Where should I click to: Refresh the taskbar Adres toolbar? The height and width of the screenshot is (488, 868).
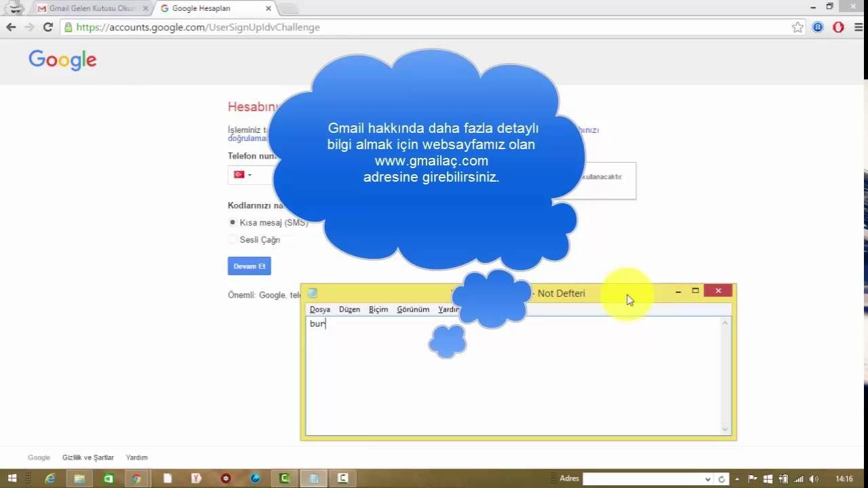click(x=723, y=479)
